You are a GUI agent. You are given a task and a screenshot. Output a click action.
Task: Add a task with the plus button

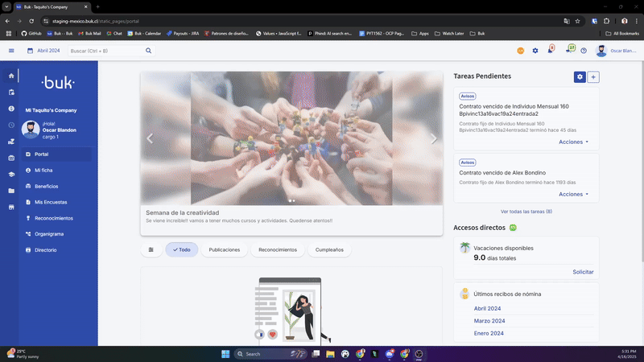pos(593,76)
